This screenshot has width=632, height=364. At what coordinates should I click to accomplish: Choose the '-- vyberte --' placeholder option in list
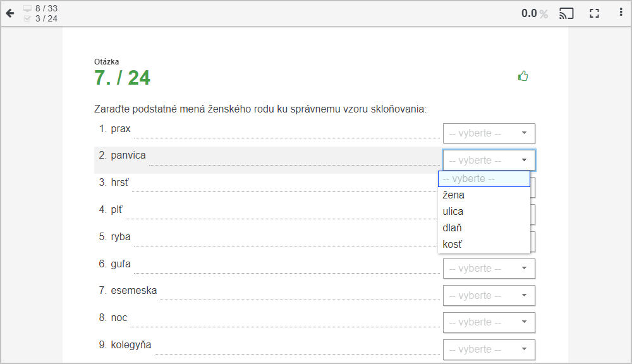pos(483,179)
